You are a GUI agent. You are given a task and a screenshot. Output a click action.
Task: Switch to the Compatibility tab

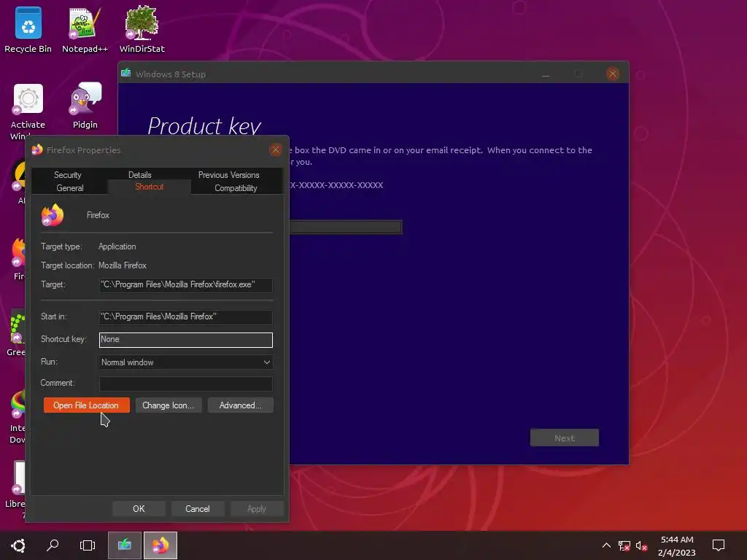(236, 187)
